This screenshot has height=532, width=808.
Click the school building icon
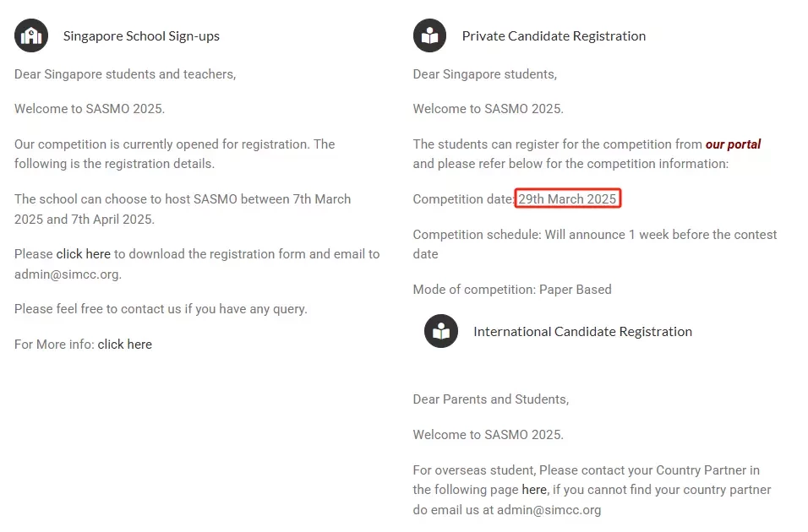point(31,35)
